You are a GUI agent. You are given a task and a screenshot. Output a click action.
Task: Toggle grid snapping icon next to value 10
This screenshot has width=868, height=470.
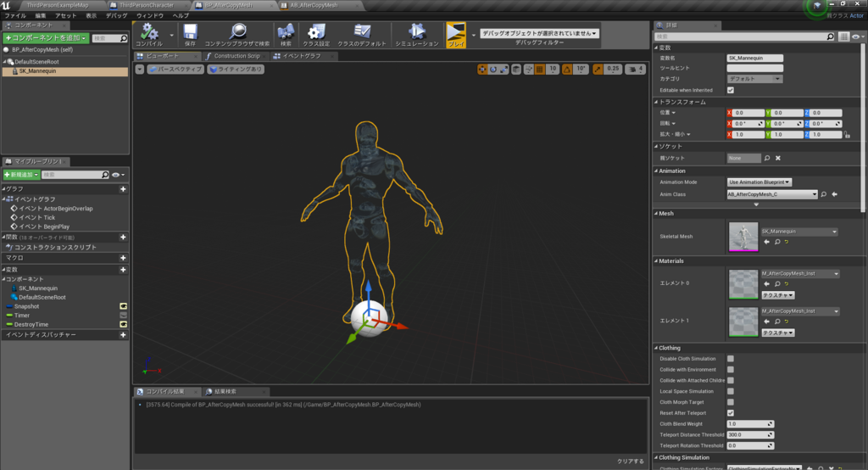pyautogui.click(x=540, y=70)
